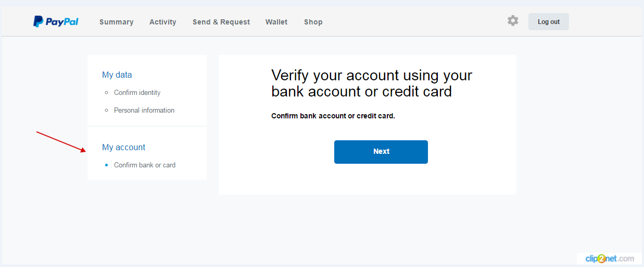This screenshot has height=267, width=644.
Task: Select the My account heading
Action: [x=124, y=147]
